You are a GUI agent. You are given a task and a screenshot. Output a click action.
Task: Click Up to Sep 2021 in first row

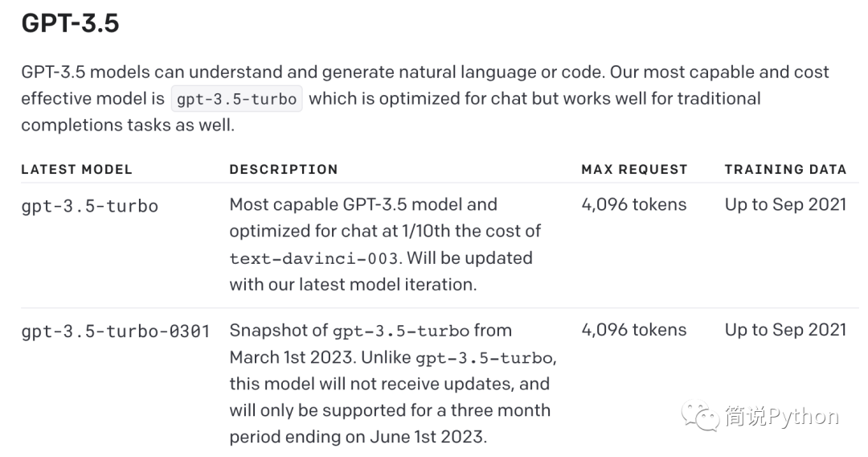pyautogui.click(x=785, y=205)
